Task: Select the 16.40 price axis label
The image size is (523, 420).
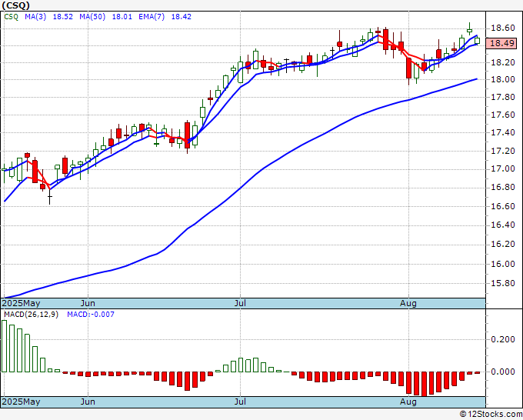Action: [x=503, y=225]
